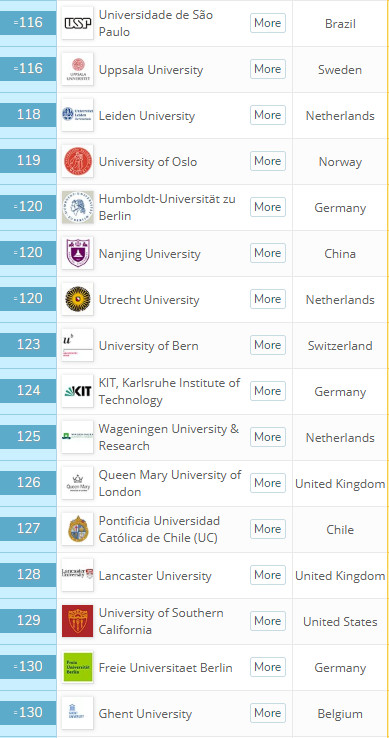Click More next to Wageningen University & Research
389x738 pixels.
pos(268,437)
